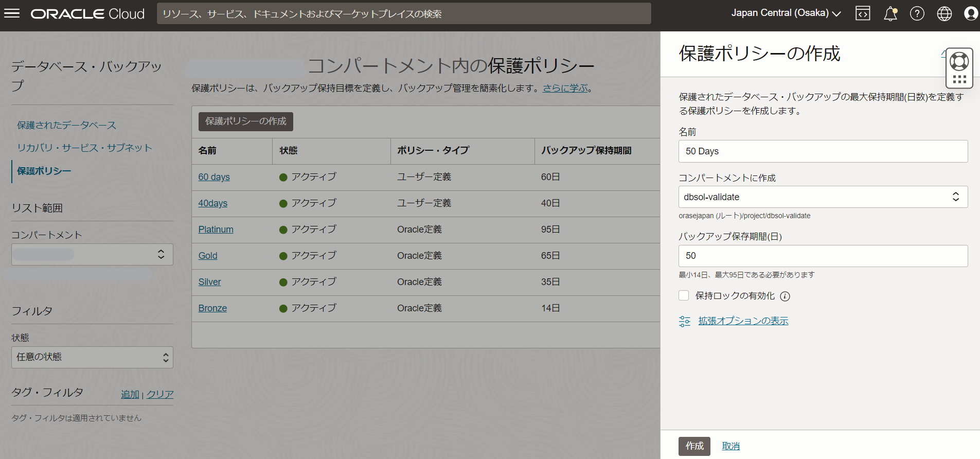The width and height of the screenshot is (980, 459).
Task: Open the notifications bell
Action: [x=890, y=13]
